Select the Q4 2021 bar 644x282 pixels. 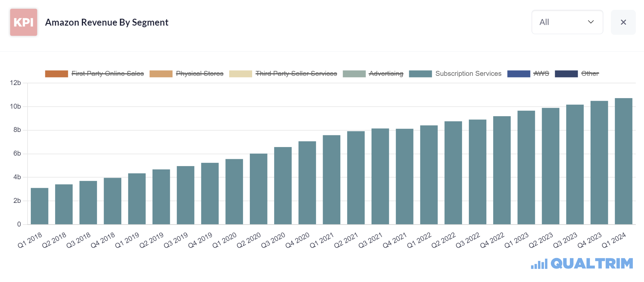point(405,177)
